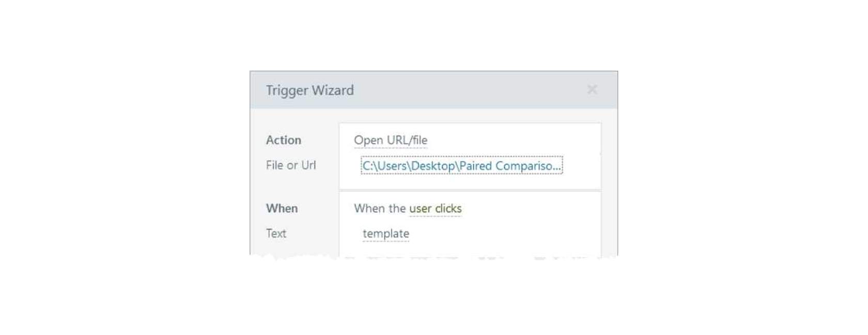Change the Open URL/file action type
This screenshot has width=868, height=335.
[x=391, y=140]
